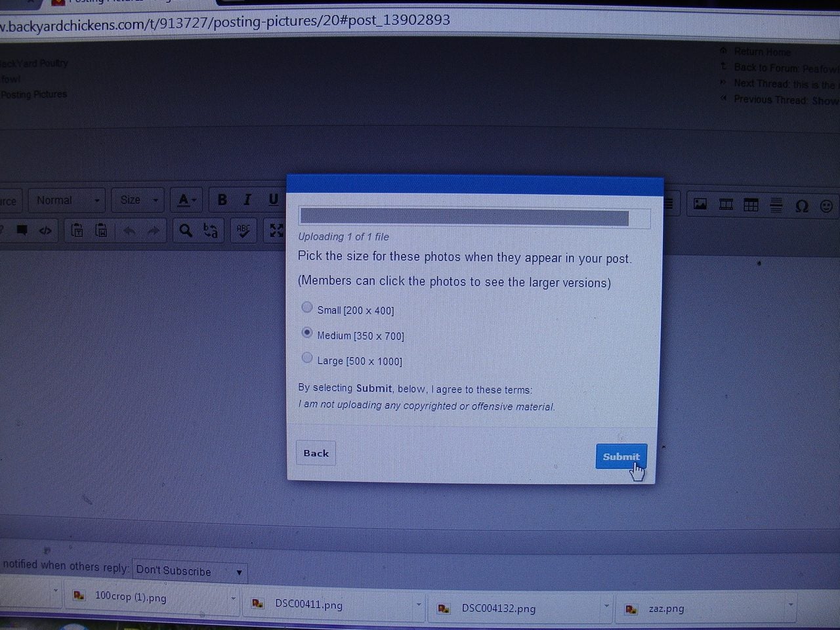This screenshot has width=840, height=630.
Task: Click the spell check ABC icon
Action: click(x=243, y=230)
